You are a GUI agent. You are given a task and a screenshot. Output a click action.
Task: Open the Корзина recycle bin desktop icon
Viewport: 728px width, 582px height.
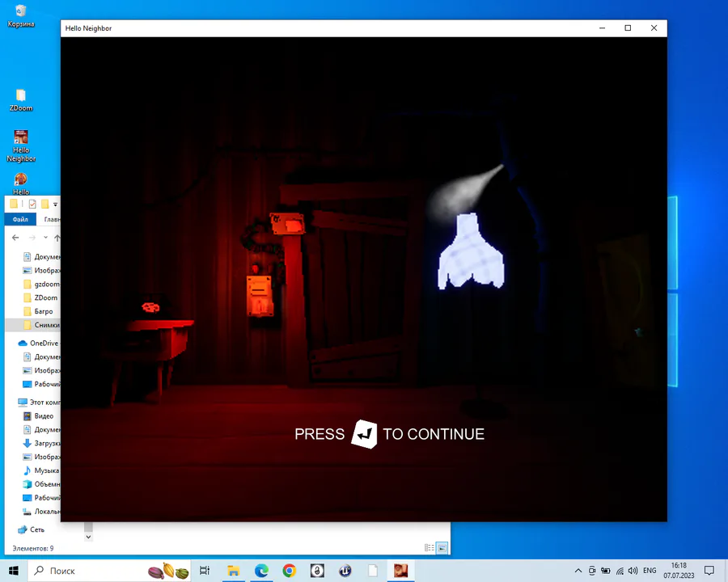pyautogui.click(x=21, y=16)
